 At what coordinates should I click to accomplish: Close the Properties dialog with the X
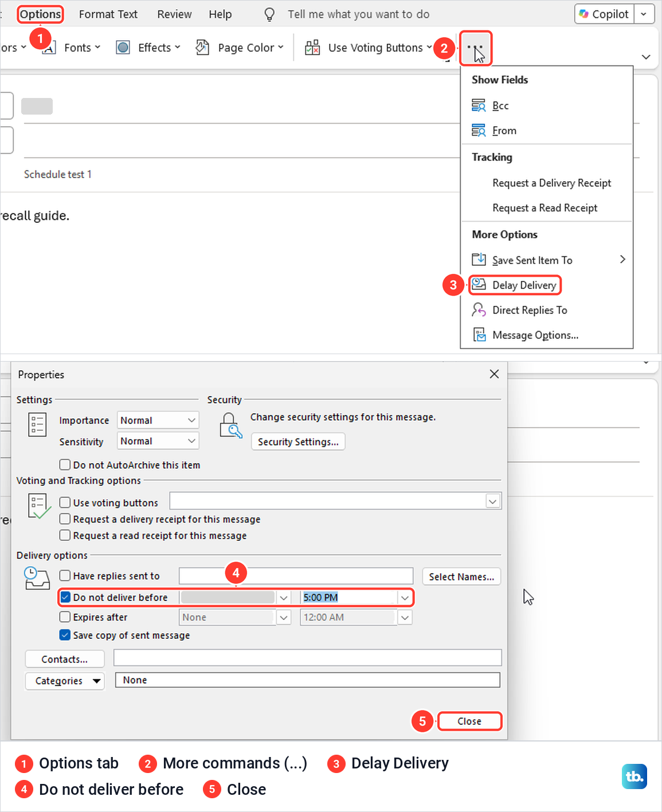[494, 374]
